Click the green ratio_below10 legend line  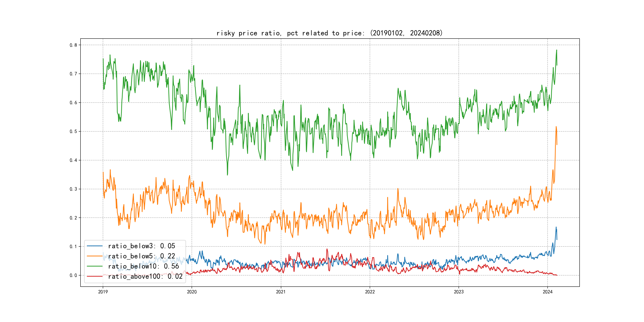pyautogui.click(x=94, y=266)
